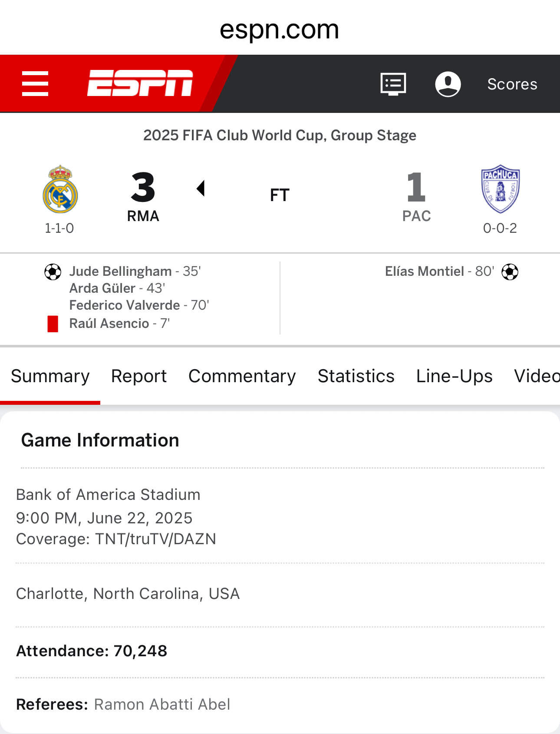The width and height of the screenshot is (560, 734).
Task: Tap soccer ball icon beside Jude Bellingham
Action: tap(53, 272)
